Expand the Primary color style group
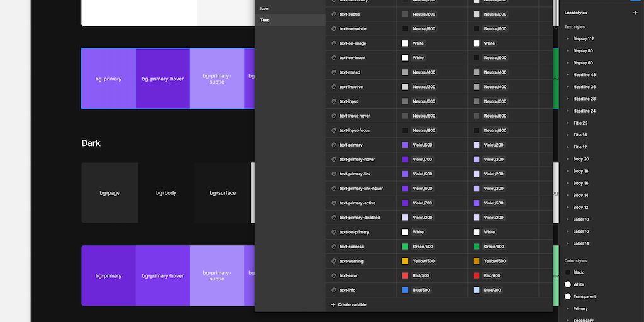 click(x=568, y=309)
